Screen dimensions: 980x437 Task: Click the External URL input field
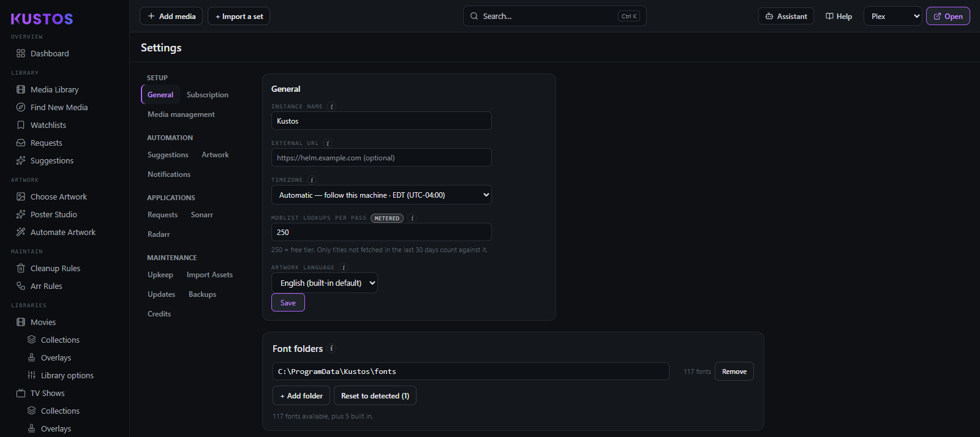pyautogui.click(x=381, y=157)
